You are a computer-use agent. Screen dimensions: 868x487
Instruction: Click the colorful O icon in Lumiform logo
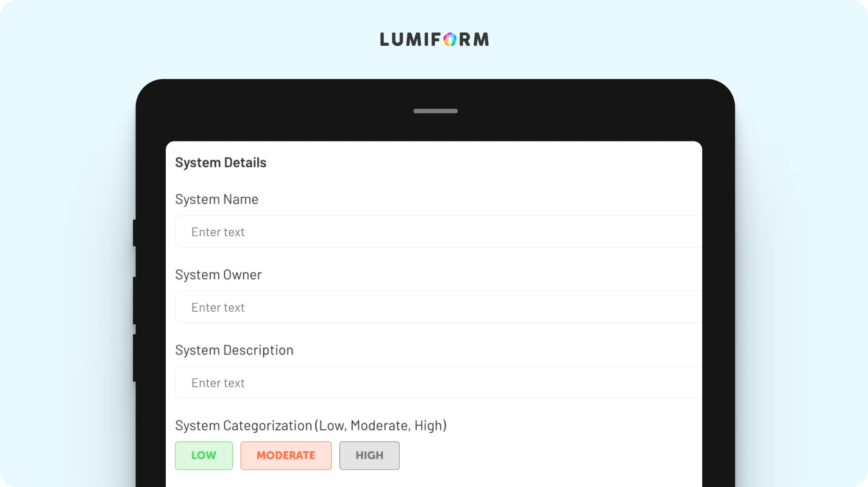[x=450, y=39]
